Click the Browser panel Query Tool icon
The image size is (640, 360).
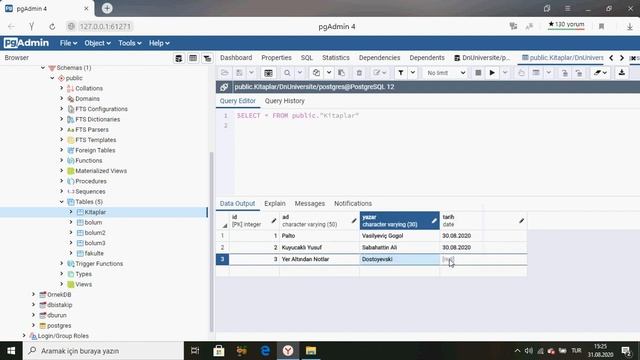pyautogui.click(x=179, y=58)
